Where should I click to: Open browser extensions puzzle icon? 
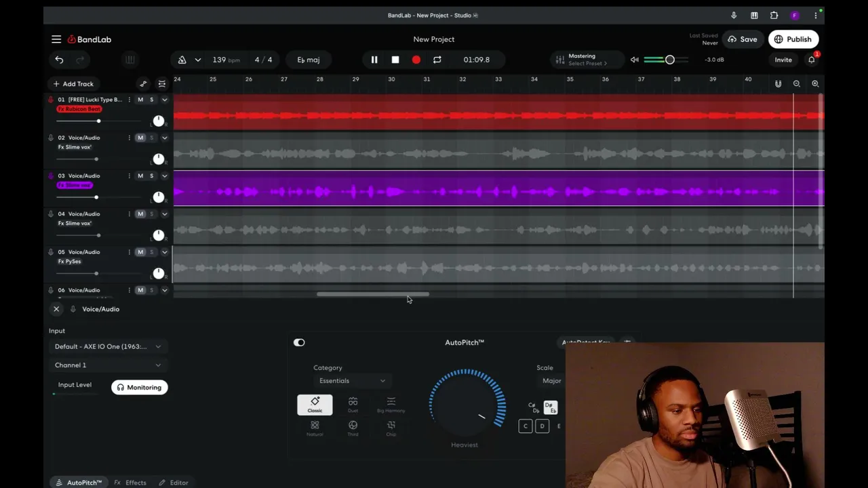[774, 16]
